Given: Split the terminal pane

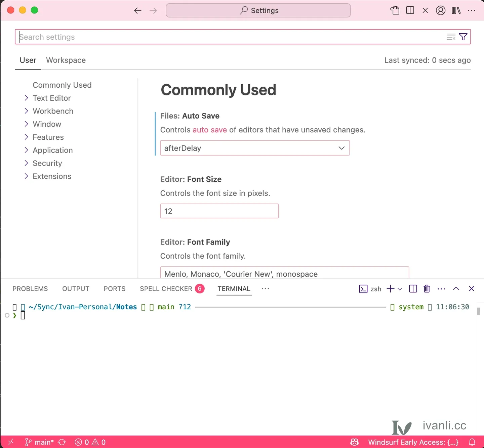Looking at the screenshot, I should point(413,289).
